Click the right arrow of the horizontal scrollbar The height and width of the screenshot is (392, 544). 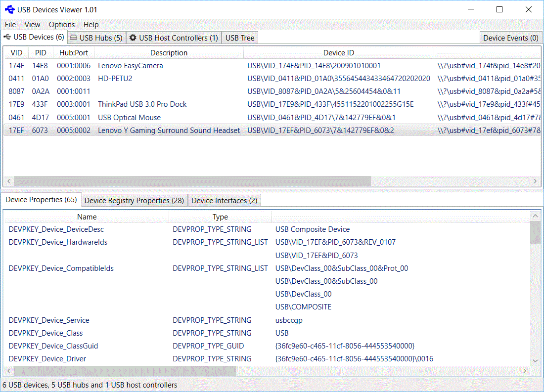pos(536,181)
